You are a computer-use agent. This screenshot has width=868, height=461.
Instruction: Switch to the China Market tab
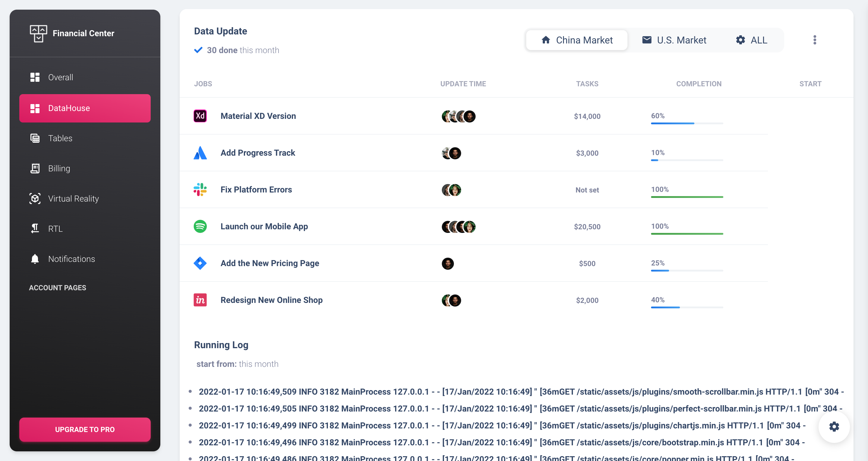click(x=577, y=40)
